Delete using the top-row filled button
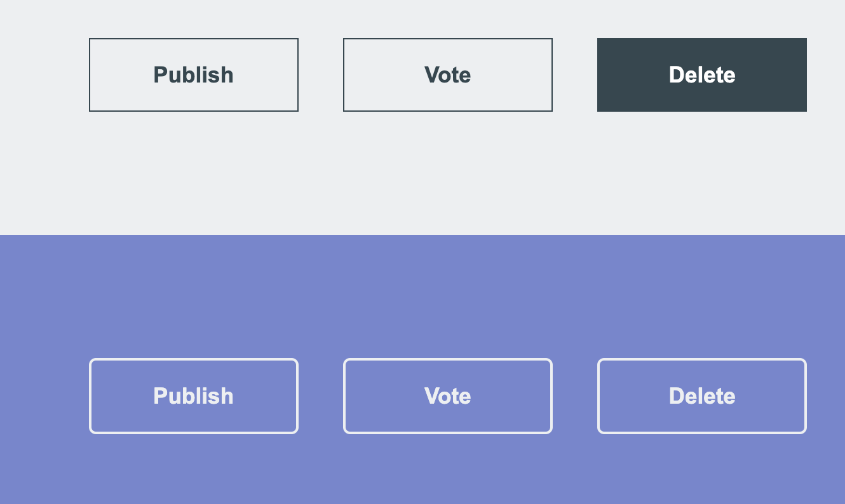 coord(701,75)
